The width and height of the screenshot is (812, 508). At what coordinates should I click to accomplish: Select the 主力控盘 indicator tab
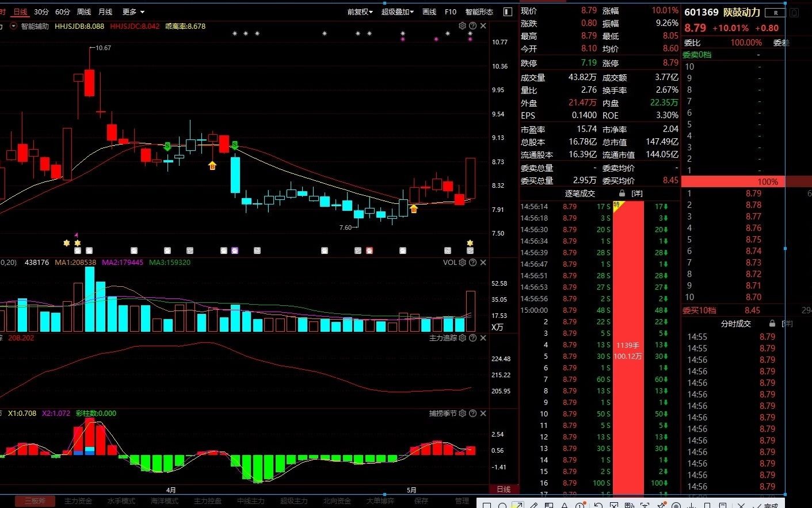click(x=207, y=501)
